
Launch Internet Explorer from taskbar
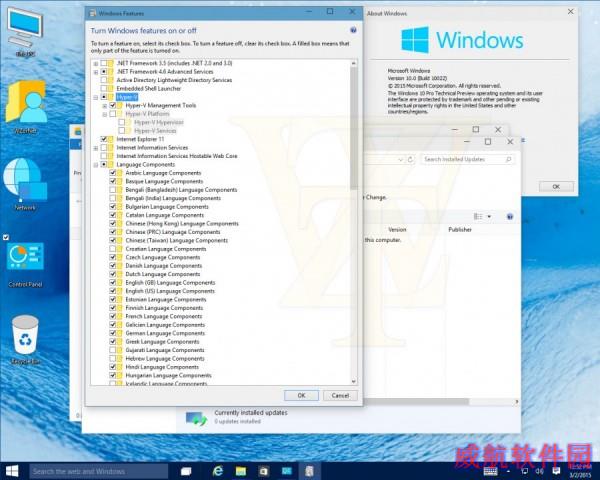(218, 471)
